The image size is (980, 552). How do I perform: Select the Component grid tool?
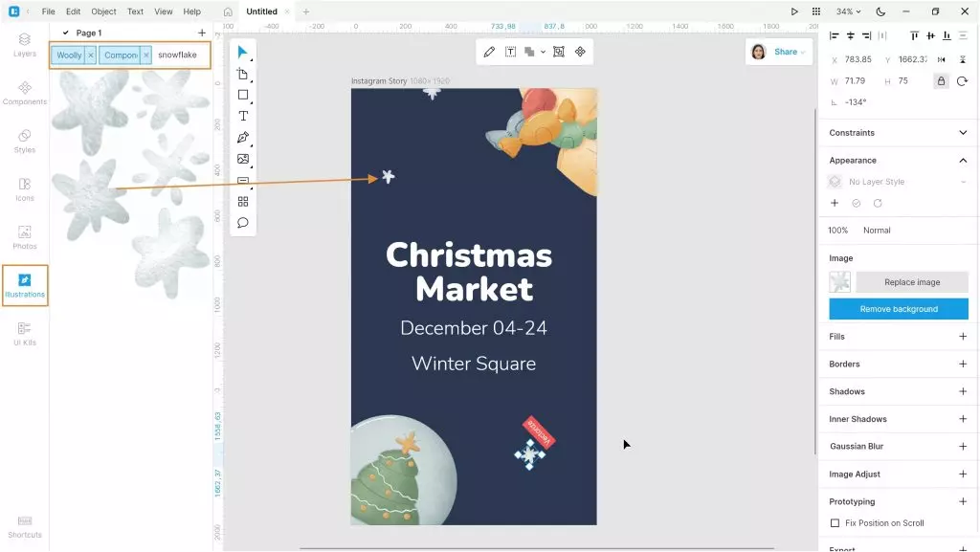242,201
